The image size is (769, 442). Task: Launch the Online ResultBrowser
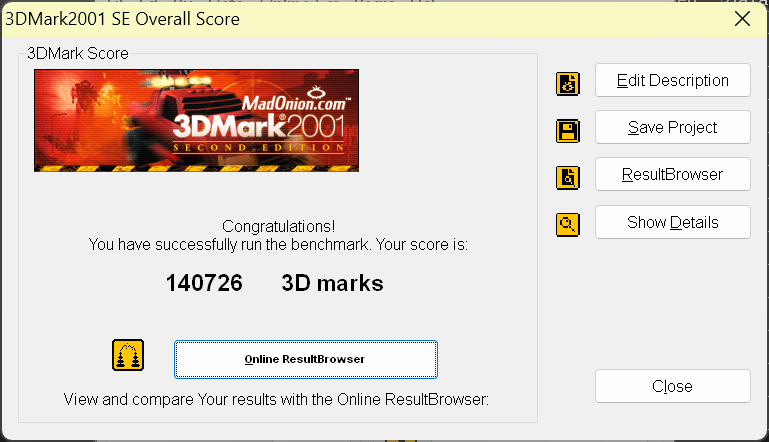tap(306, 359)
